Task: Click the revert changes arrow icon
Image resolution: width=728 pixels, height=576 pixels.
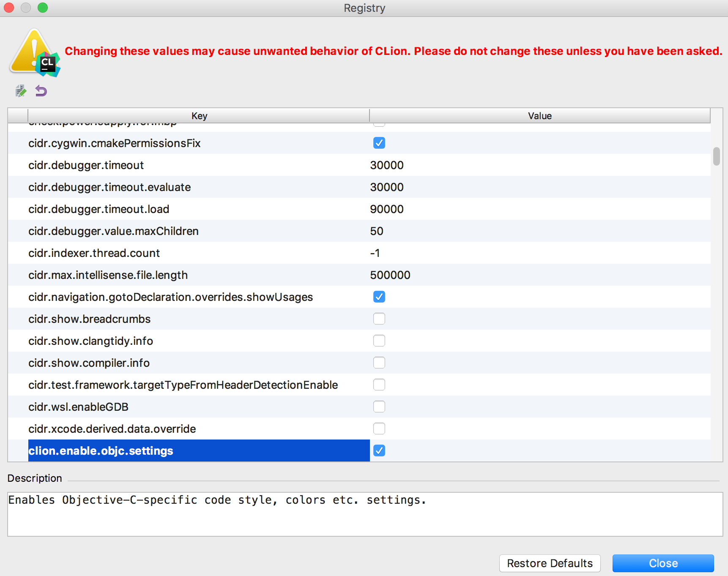Action: click(x=41, y=91)
